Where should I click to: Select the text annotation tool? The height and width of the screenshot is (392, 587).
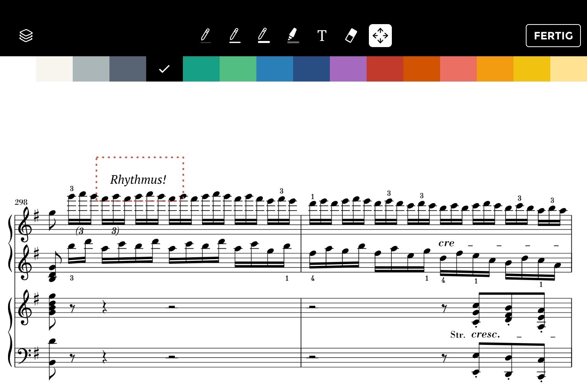tap(322, 36)
